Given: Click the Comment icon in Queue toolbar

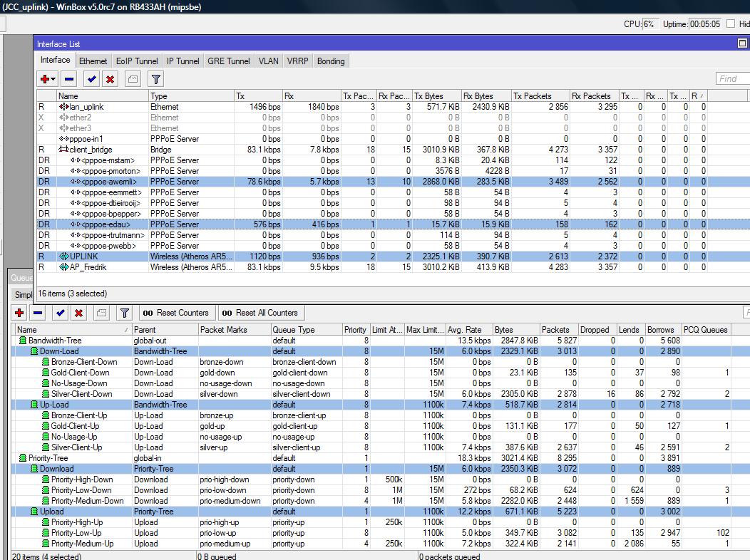Looking at the screenshot, I should pyautogui.click(x=101, y=313).
